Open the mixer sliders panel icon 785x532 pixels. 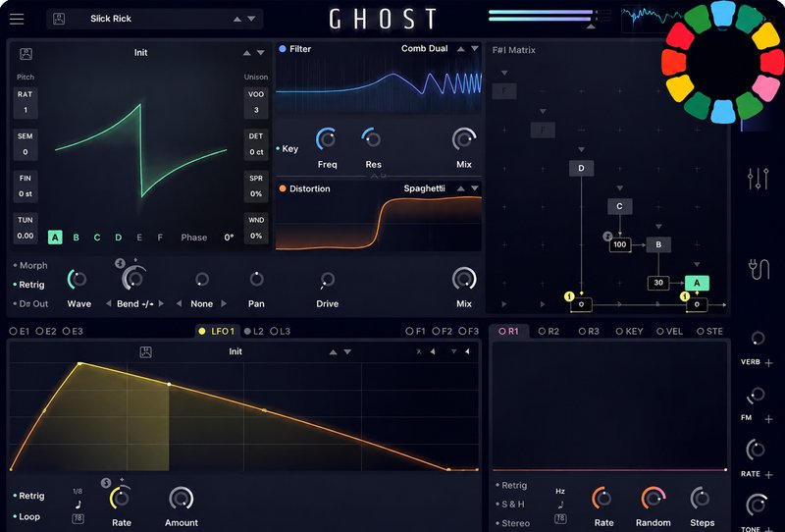click(x=758, y=179)
